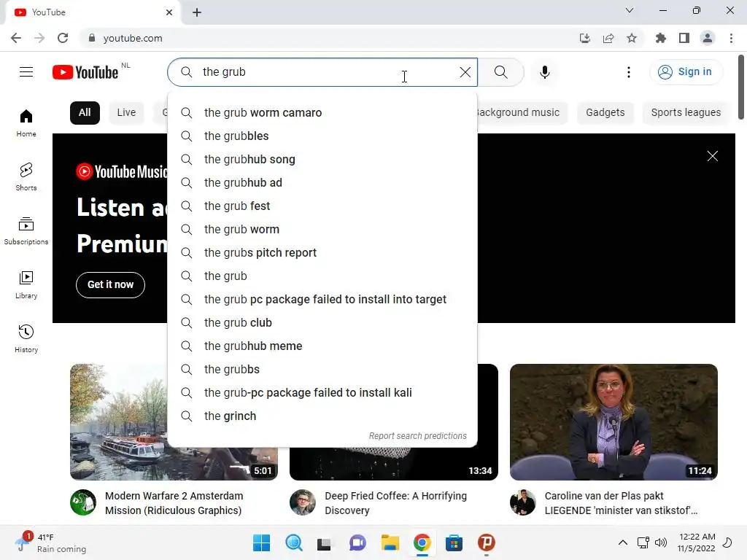Choose suggestion 'the grubbles'
The image size is (747, 560).
(322, 136)
